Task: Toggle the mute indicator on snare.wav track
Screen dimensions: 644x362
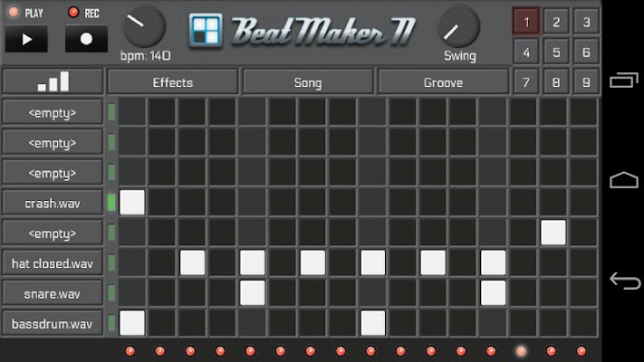Action: click(x=111, y=293)
